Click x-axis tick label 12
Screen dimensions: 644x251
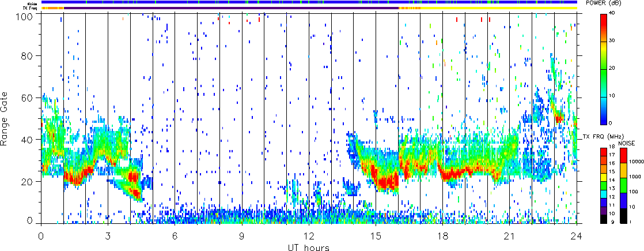click(x=309, y=237)
